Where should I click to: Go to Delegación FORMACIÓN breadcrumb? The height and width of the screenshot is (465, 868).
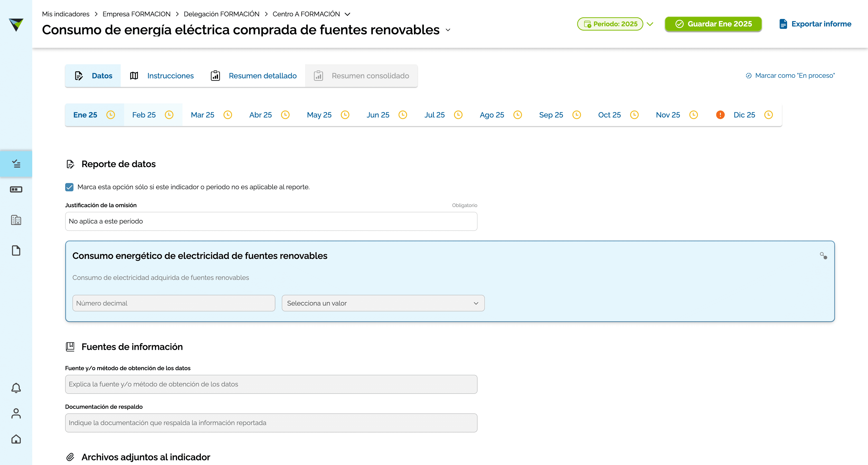click(221, 14)
